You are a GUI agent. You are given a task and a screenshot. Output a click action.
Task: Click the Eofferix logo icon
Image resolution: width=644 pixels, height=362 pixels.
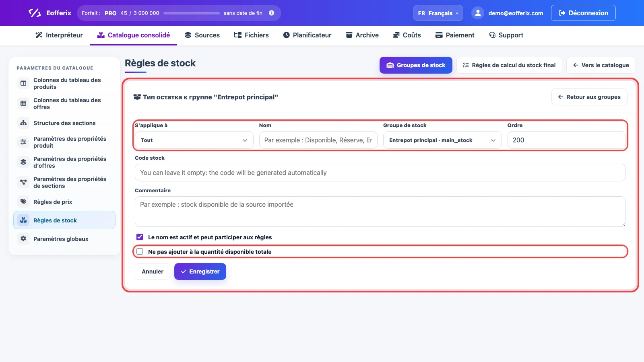click(x=35, y=13)
